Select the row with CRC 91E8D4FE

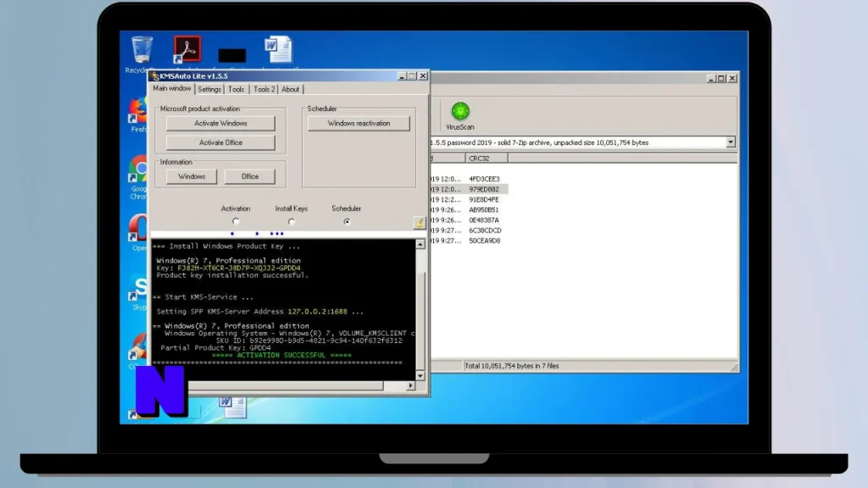click(x=484, y=199)
